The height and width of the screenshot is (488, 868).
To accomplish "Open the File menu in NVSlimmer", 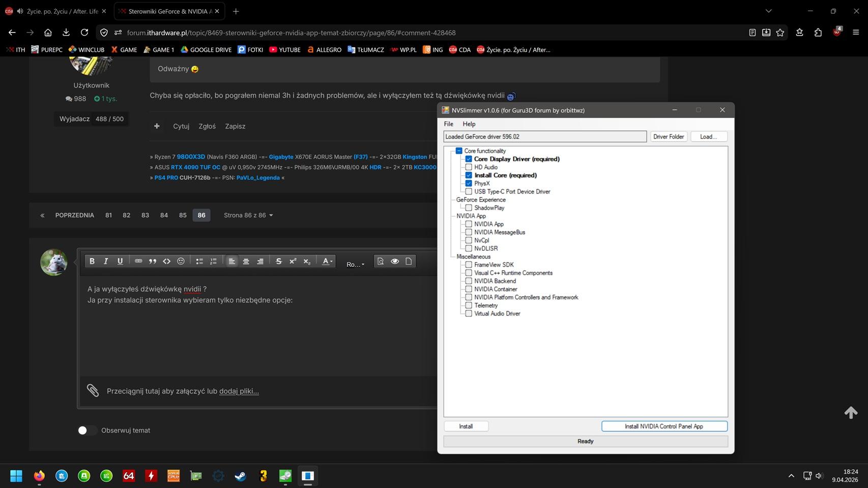I will tap(448, 124).
